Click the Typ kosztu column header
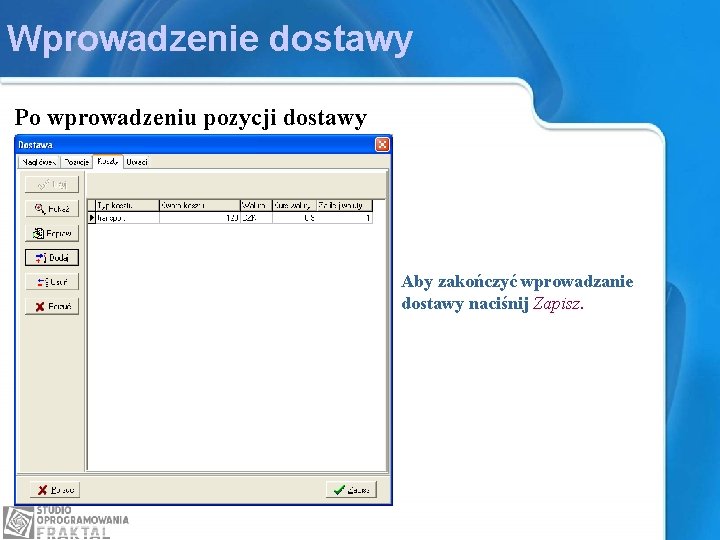 pos(127,205)
